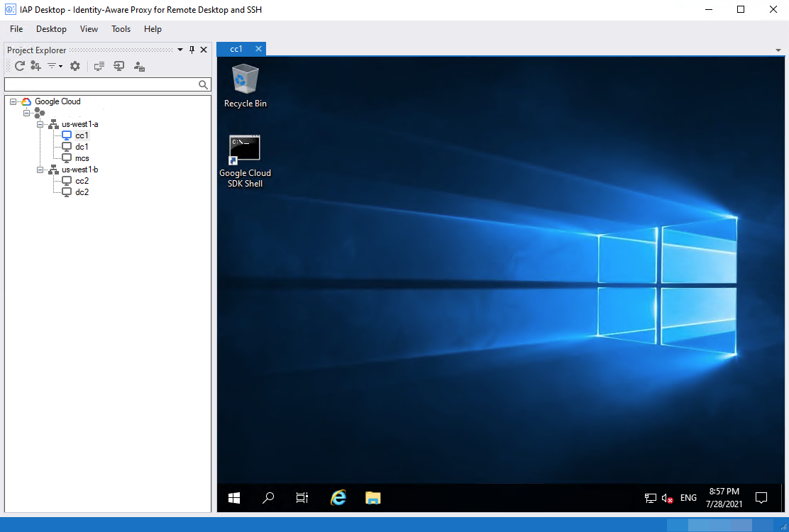The image size is (789, 532).
Task: Collapse the us-west1-b zone node
Action: pyautogui.click(x=40, y=170)
